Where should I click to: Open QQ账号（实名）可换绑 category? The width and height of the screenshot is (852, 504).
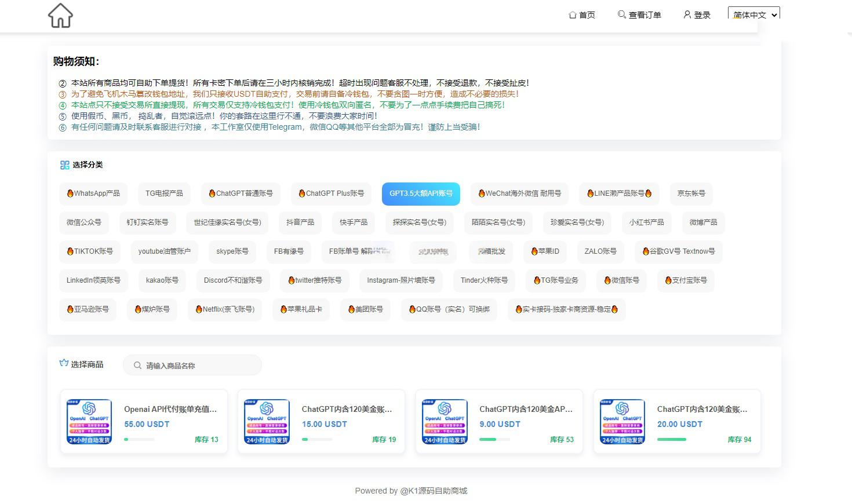[449, 309]
